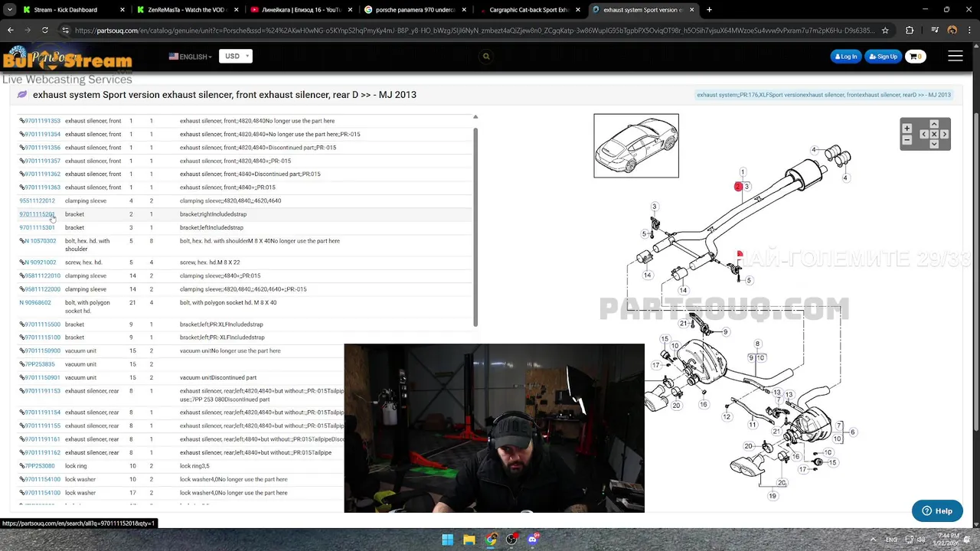This screenshot has width=980, height=551.
Task: Open File Explorer from the taskbar
Action: (469, 540)
